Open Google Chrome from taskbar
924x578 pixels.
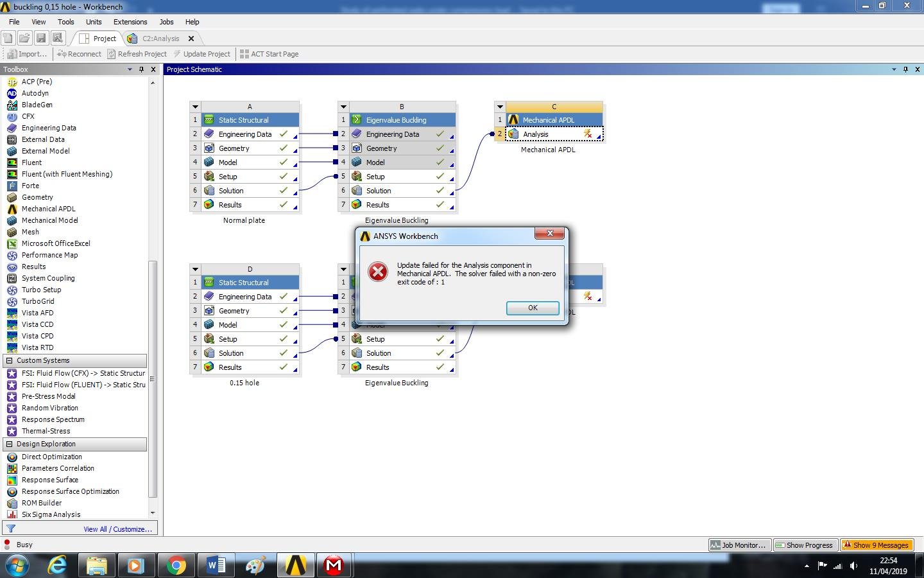pyautogui.click(x=176, y=565)
